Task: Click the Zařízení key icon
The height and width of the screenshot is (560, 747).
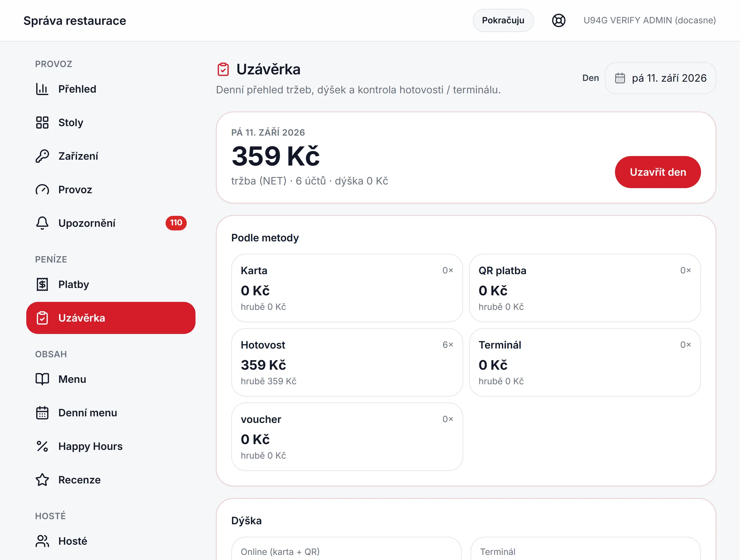Action: pyautogui.click(x=42, y=156)
